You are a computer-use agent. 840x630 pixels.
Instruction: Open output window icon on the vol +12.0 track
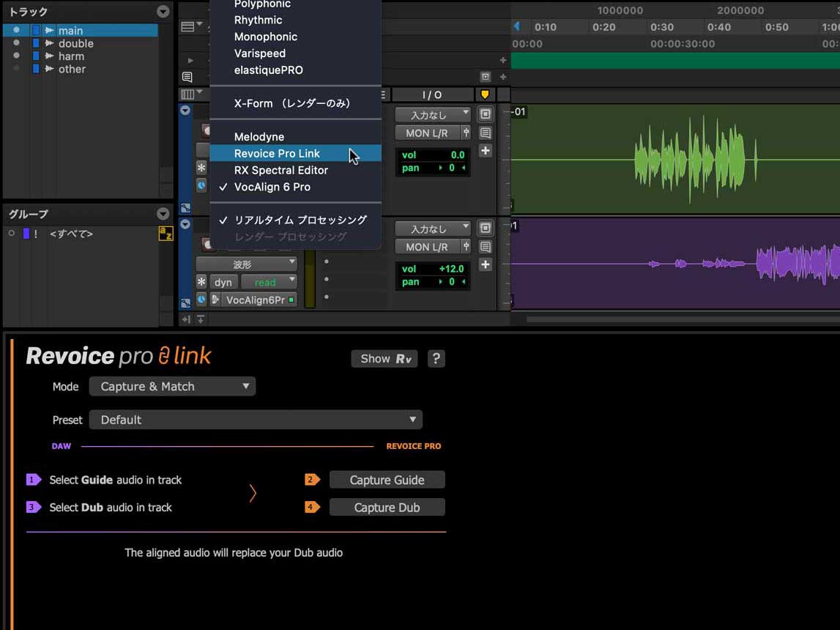click(x=486, y=229)
